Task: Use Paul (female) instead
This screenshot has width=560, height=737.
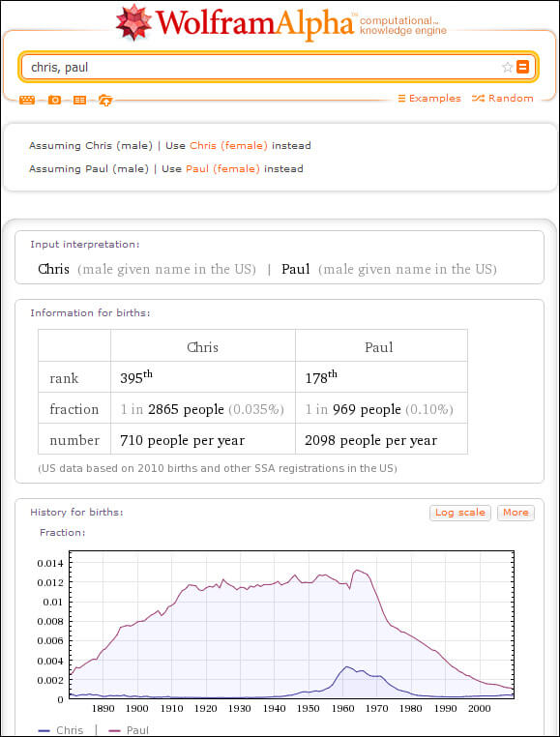Action: point(222,168)
